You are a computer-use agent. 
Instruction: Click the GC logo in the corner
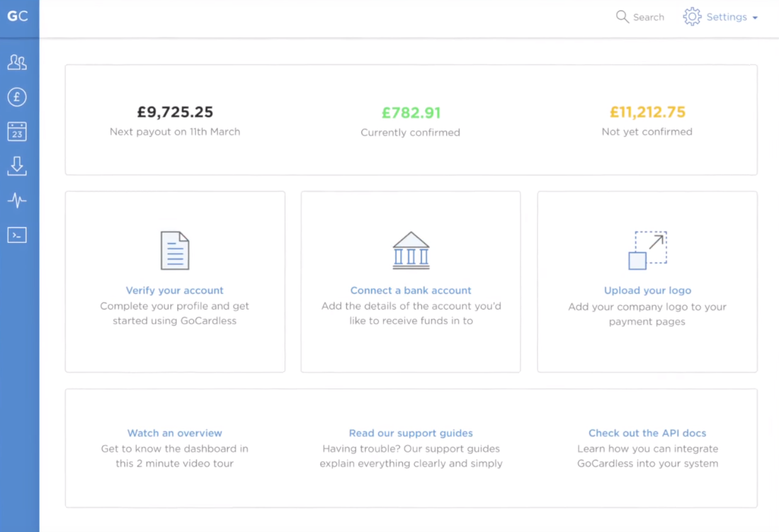click(x=17, y=16)
